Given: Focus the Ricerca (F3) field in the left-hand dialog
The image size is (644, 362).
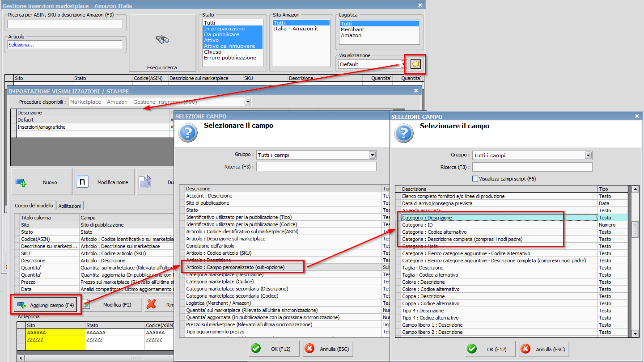Looking at the screenshot, I should [x=316, y=167].
